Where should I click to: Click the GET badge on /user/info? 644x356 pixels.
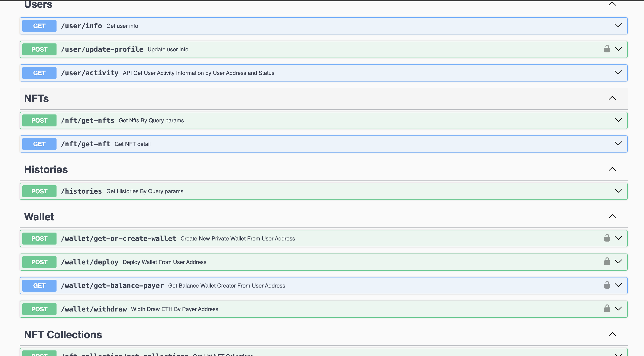39,25
